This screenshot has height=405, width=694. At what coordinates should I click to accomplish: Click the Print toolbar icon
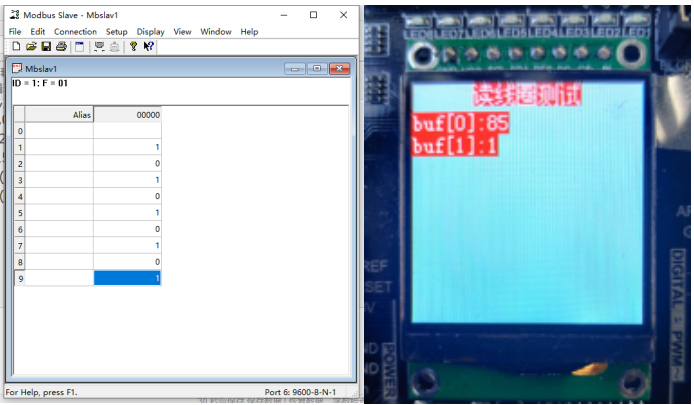pos(61,46)
